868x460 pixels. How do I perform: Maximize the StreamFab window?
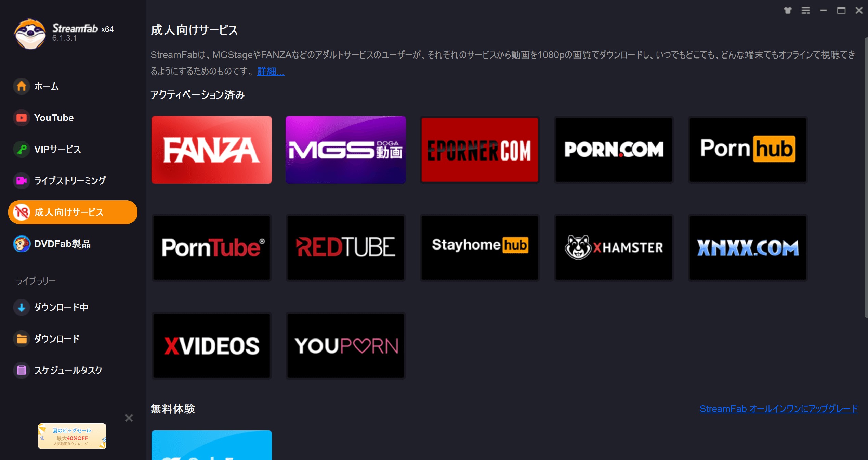coord(841,10)
